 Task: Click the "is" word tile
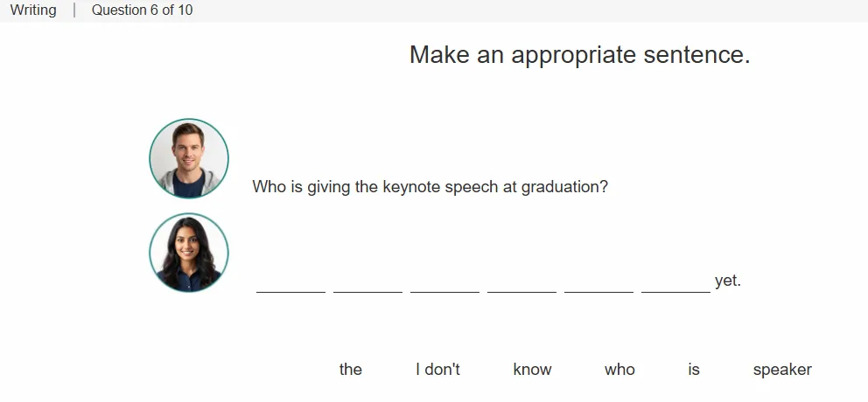[x=694, y=370]
